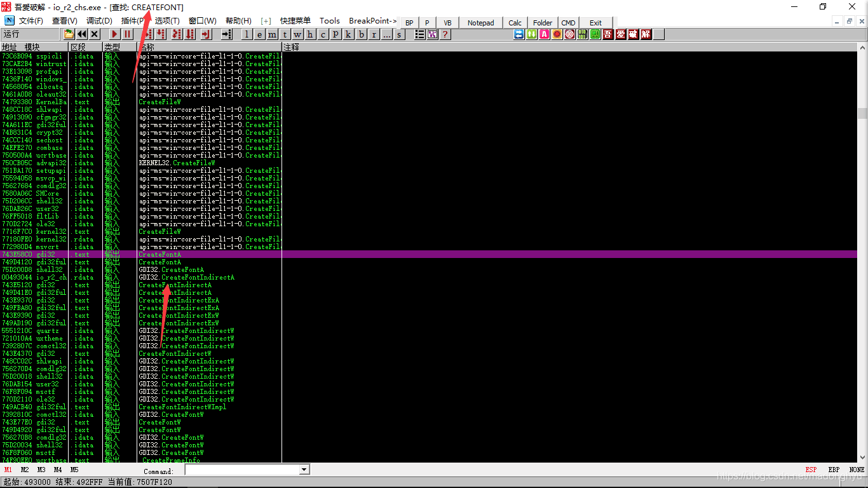Click the Close program X toolbar icon
868x488 pixels.
pyautogui.click(x=94, y=34)
